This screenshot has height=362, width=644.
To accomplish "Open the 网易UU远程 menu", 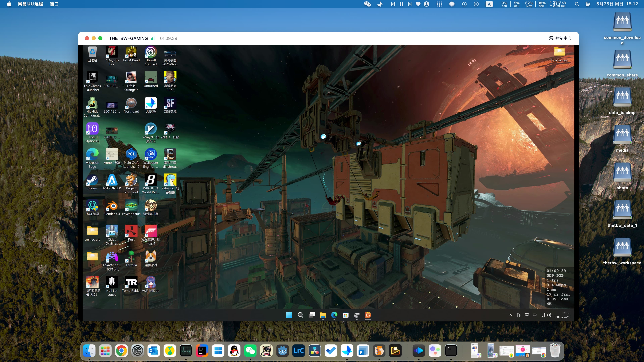I will (x=30, y=4).
